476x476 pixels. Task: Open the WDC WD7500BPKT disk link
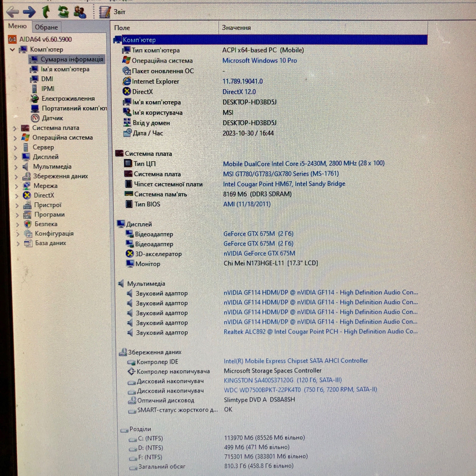coord(301,390)
